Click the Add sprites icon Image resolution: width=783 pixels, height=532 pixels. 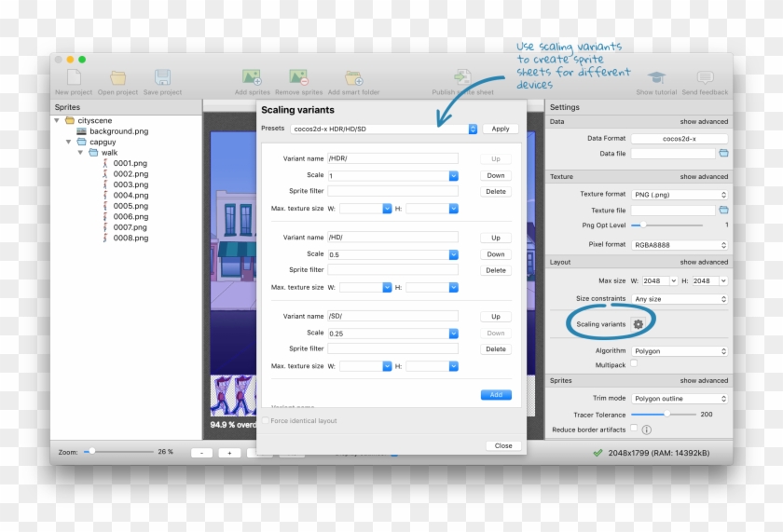253,77
